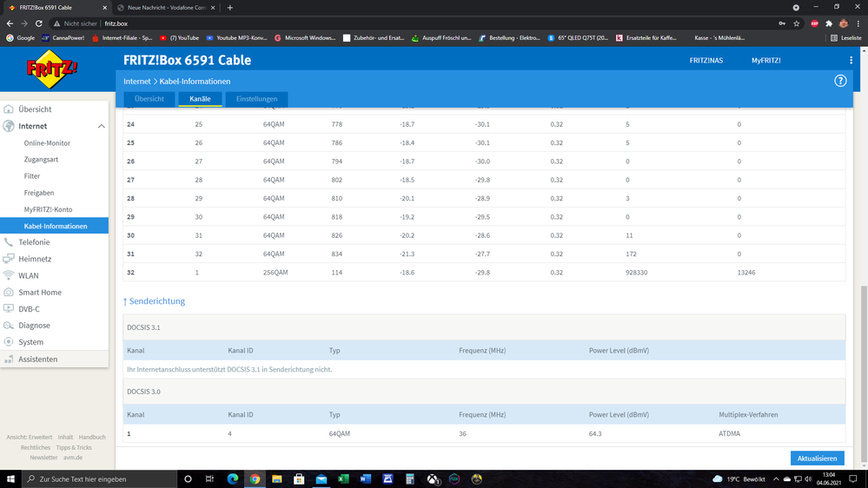The width and height of the screenshot is (868, 488).
Task: Select Kabel-Informationen in the sidebar
Action: coord(54,226)
